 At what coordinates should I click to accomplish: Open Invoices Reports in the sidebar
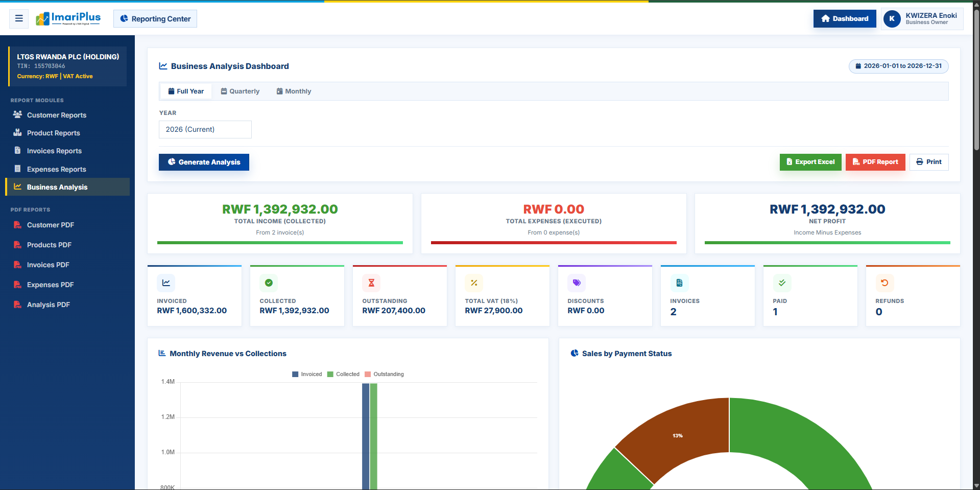tap(67, 151)
